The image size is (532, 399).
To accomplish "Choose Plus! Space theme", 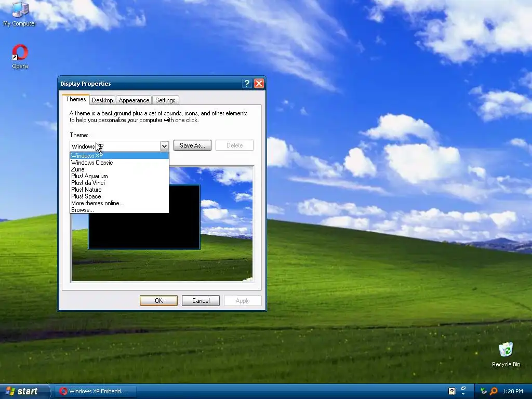I will point(119,196).
